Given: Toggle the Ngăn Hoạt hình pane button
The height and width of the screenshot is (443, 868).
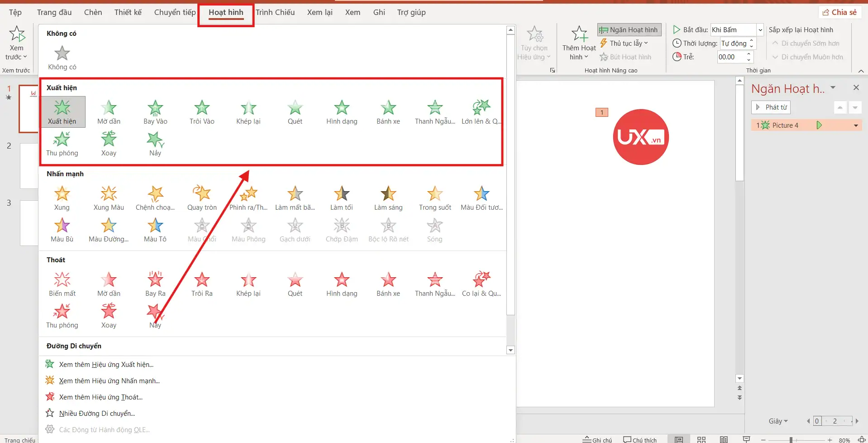Looking at the screenshot, I should point(629,30).
